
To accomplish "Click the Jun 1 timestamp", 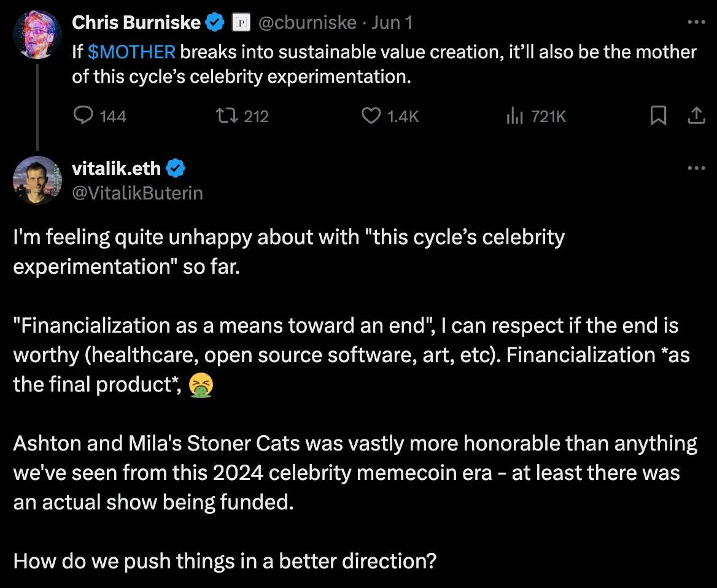I will coord(392,23).
